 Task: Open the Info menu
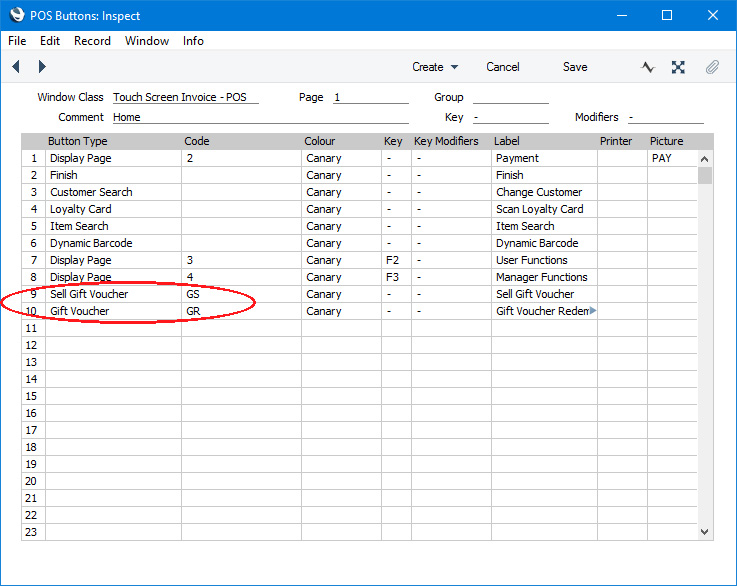[193, 41]
